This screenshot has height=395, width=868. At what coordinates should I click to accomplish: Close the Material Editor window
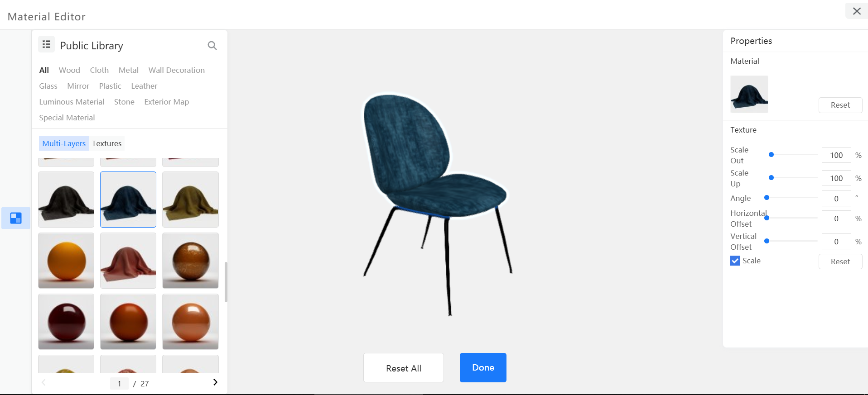857,11
